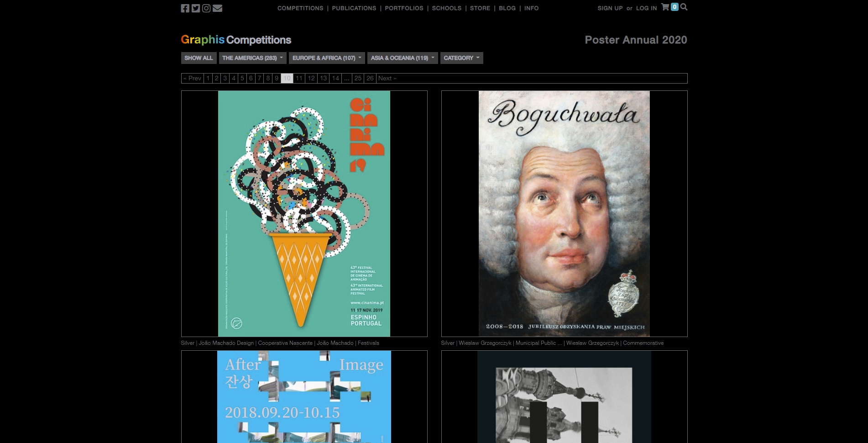The image size is (868, 443).
Task: Open the Boguchwala portrait poster thumbnail
Action: (564, 214)
